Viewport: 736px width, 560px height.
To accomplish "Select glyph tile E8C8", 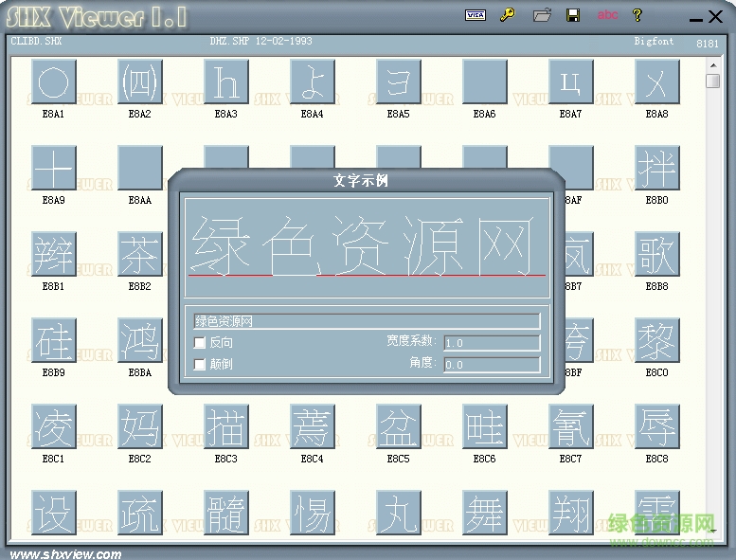I will click(657, 426).
